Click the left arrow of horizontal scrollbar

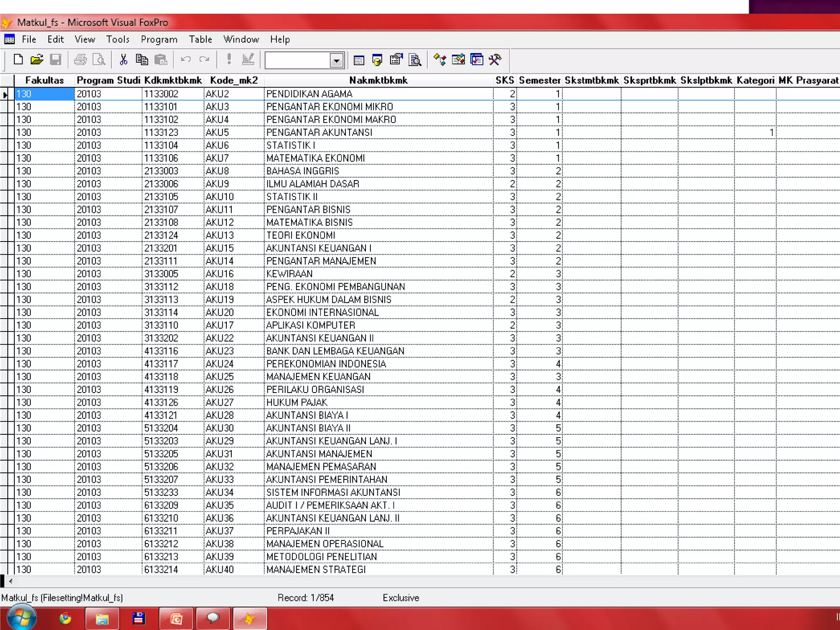pyautogui.click(x=11, y=581)
